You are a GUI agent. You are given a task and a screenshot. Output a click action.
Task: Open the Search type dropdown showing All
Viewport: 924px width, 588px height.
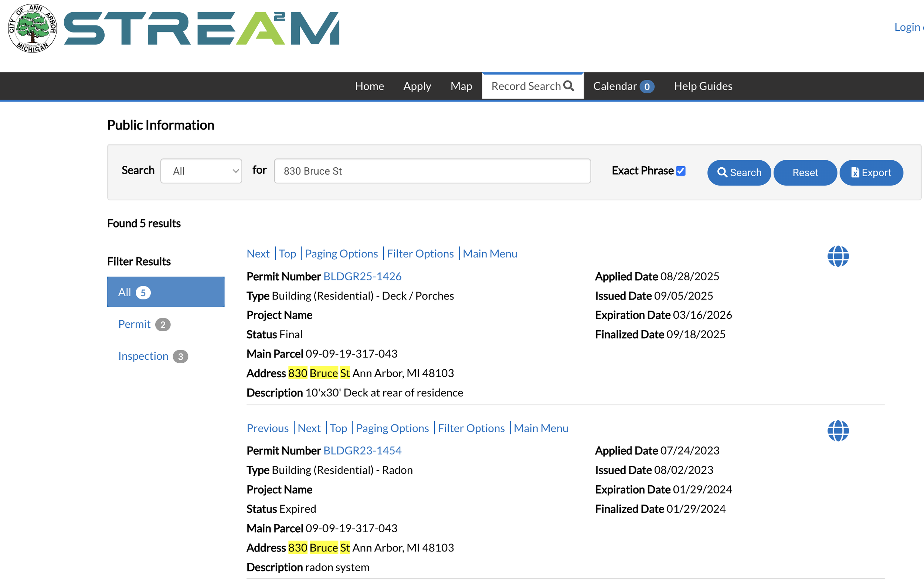(x=201, y=171)
